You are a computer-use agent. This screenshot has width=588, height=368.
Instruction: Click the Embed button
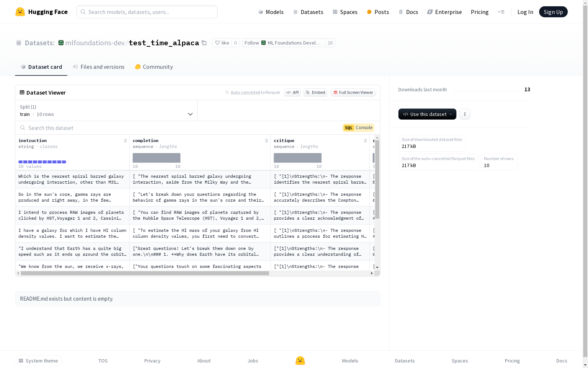(315, 92)
